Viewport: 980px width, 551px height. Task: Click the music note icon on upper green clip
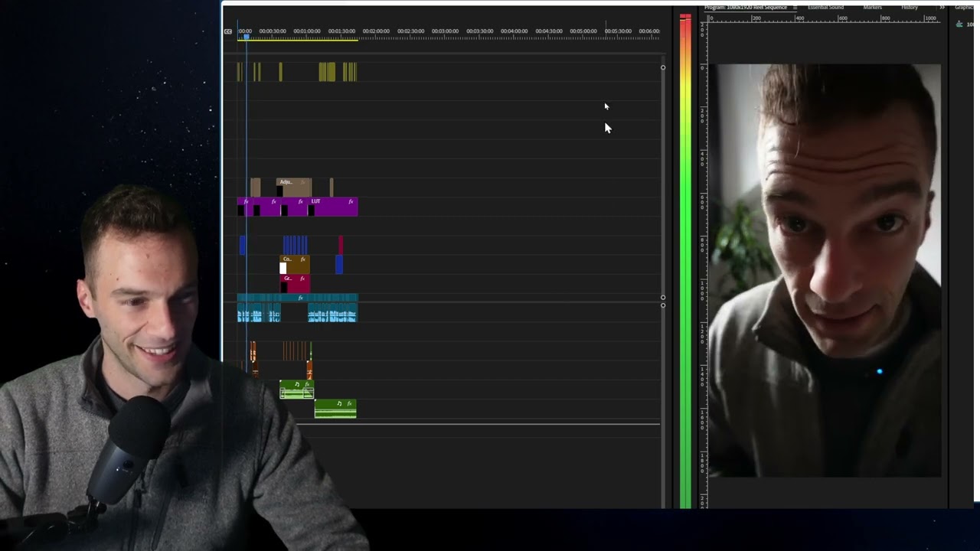[297, 384]
